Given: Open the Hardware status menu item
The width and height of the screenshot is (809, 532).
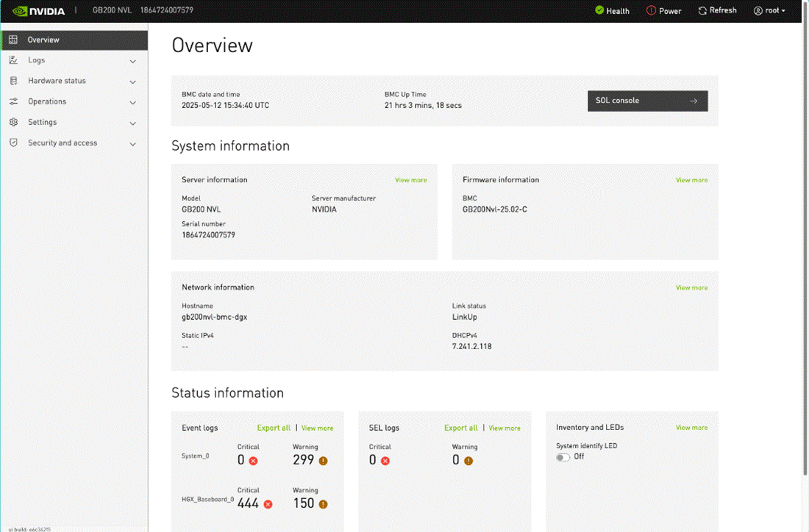Looking at the screenshot, I should pos(57,81).
